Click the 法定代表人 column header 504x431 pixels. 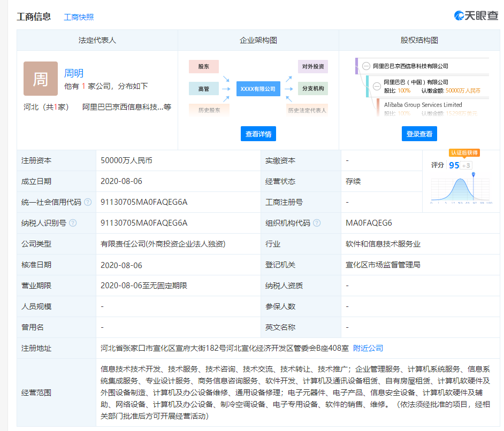click(x=97, y=40)
